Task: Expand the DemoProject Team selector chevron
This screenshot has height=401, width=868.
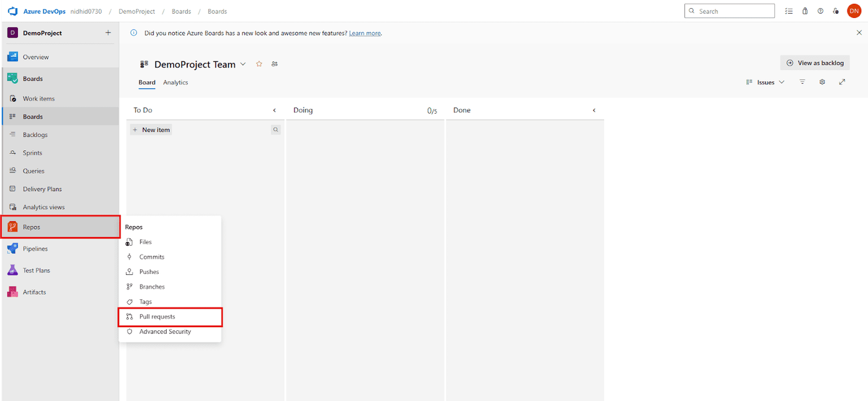Action: coord(243,64)
